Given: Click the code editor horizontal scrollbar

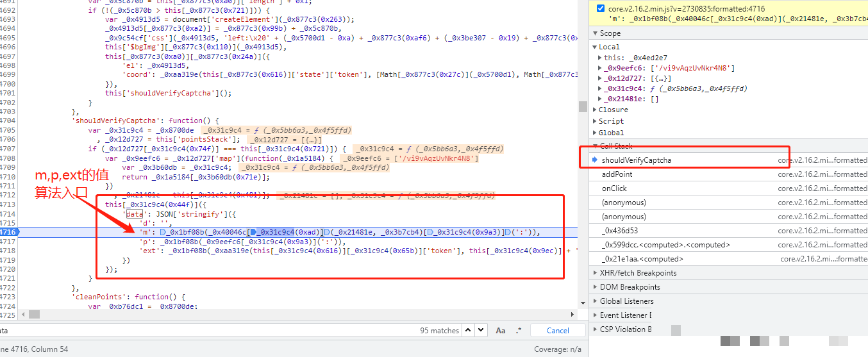Looking at the screenshot, I should click(x=295, y=315).
